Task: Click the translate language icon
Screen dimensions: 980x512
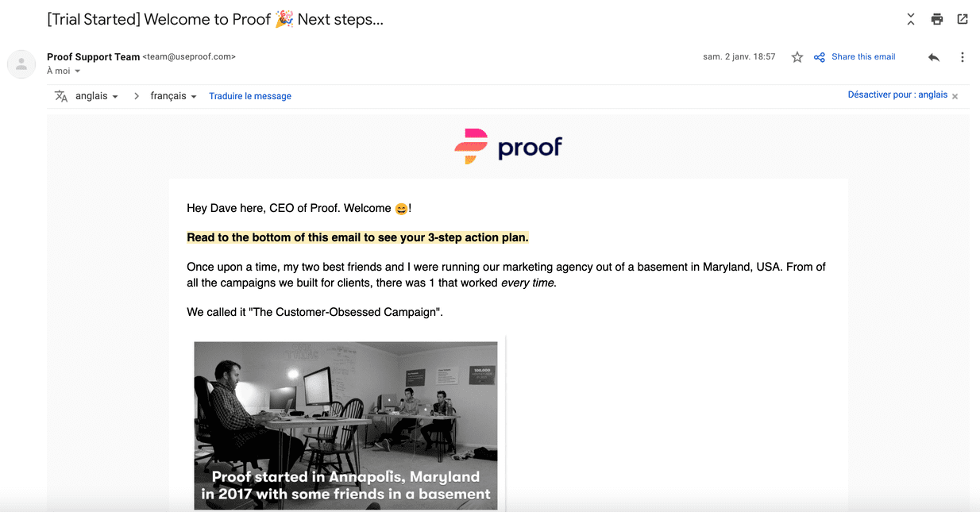Action: [x=61, y=96]
